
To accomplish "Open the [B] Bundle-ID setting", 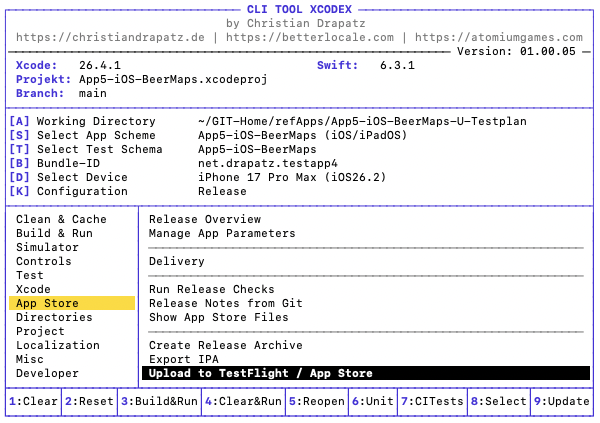I will 55,163.
